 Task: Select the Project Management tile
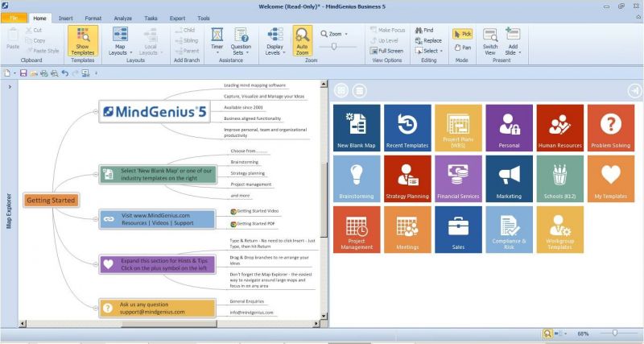point(357,230)
